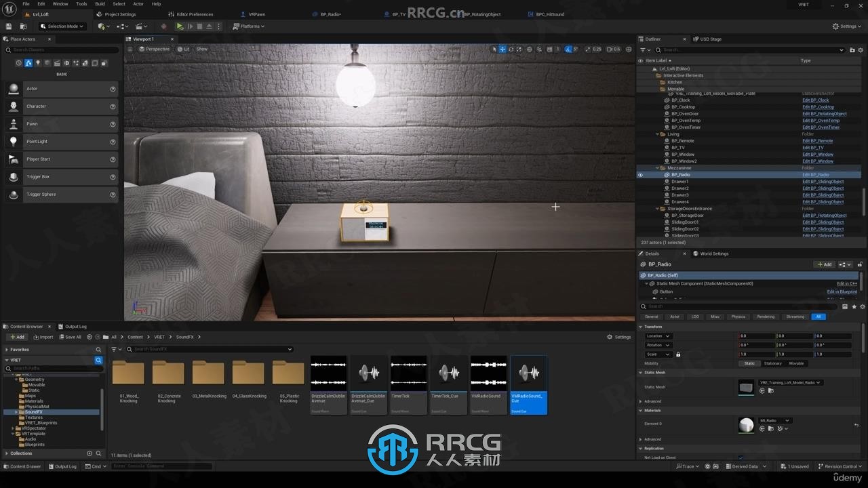868x488 pixels.
Task: Open the viewport hamburger options menu
Action: click(130, 49)
